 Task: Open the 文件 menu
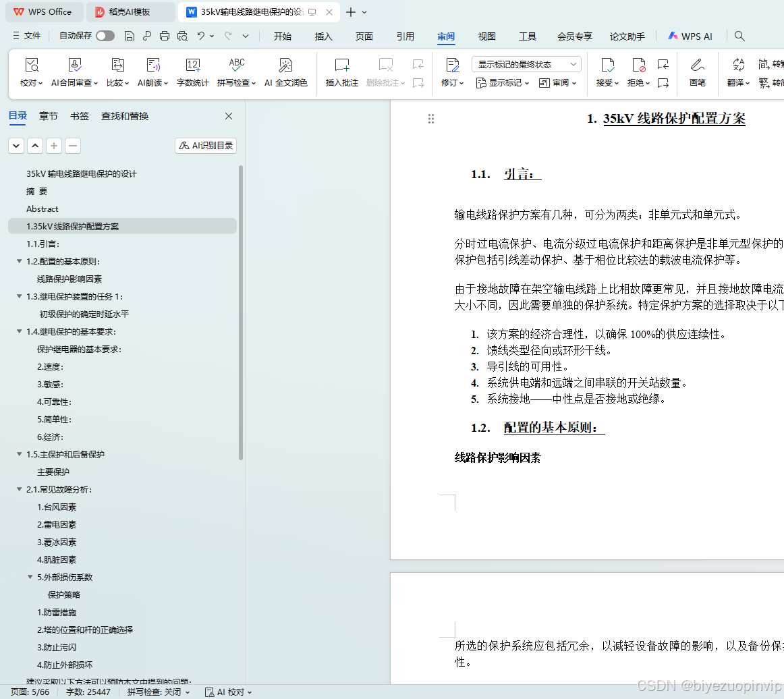click(27, 36)
